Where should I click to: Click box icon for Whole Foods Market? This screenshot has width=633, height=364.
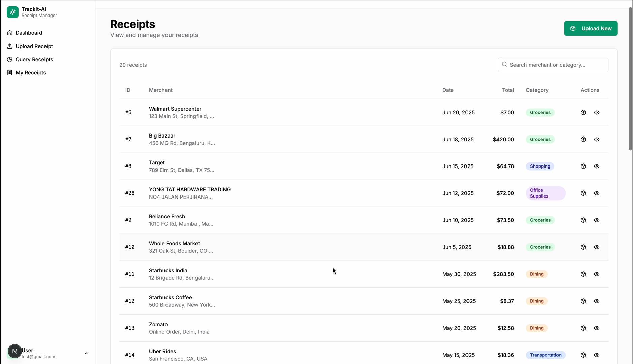click(583, 247)
